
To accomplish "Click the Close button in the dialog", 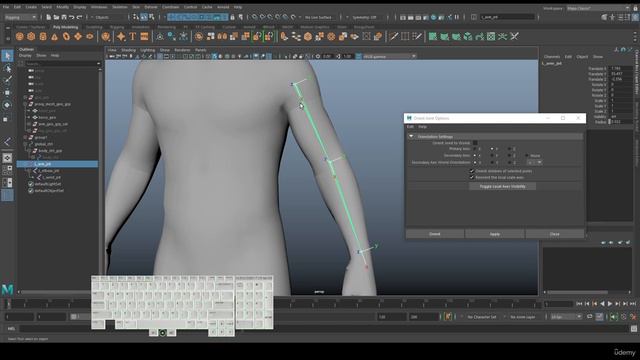I will pyautogui.click(x=555, y=234).
